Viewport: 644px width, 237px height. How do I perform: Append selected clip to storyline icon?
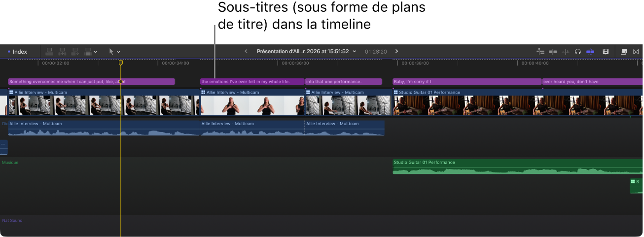(x=75, y=51)
